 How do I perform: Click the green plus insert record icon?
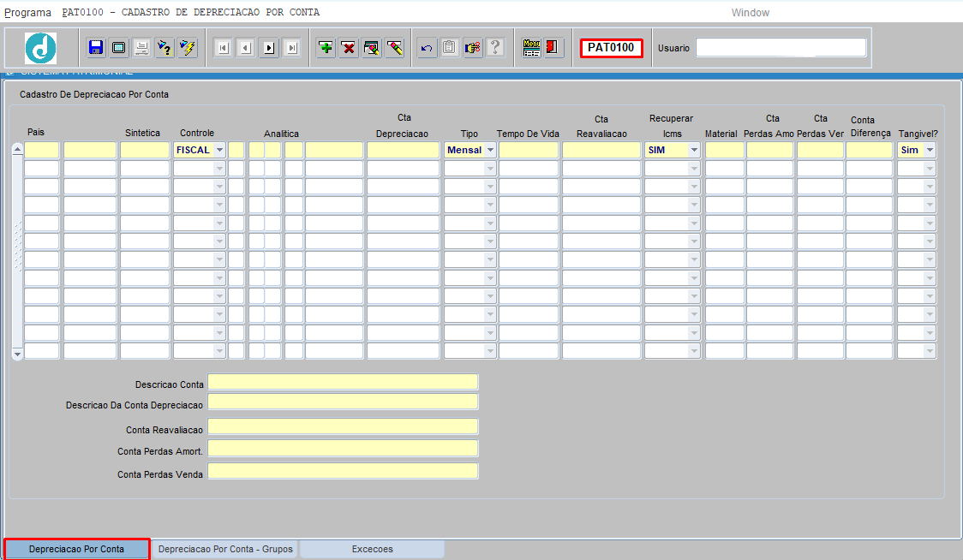(326, 48)
